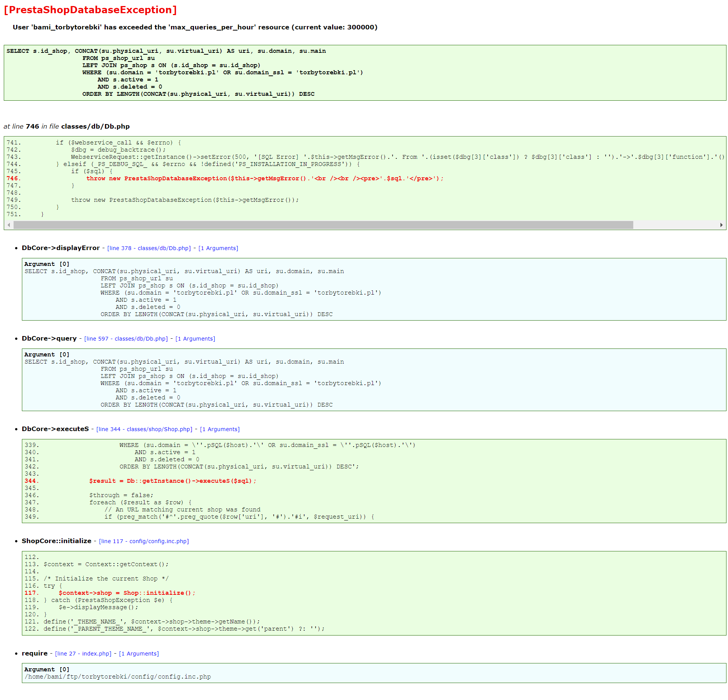Open link 'line 117 - config/config.inc.php'
Image resolution: width=728 pixels, height=700 pixels.
pyautogui.click(x=144, y=541)
